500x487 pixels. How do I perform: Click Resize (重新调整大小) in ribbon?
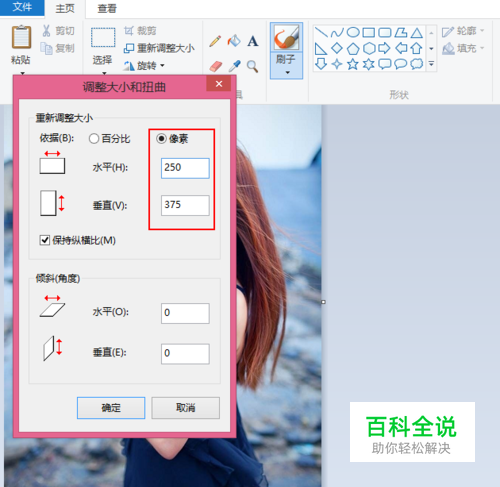[x=159, y=48]
